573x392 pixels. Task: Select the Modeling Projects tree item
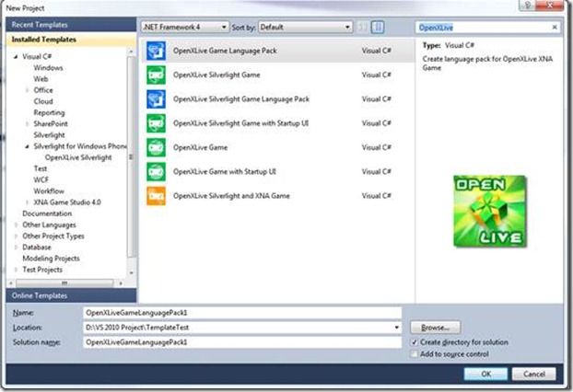[51, 259]
